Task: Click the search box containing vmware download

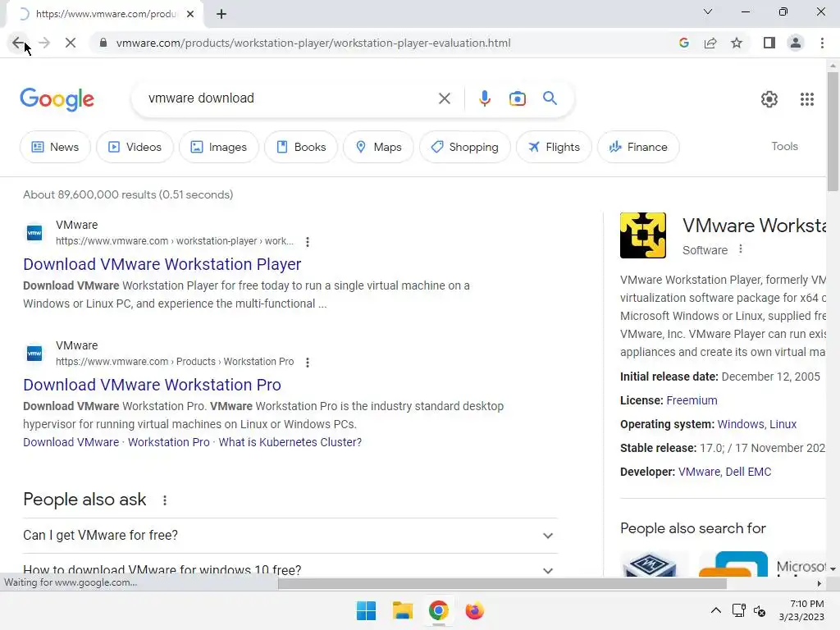Action: pyautogui.click(x=290, y=98)
